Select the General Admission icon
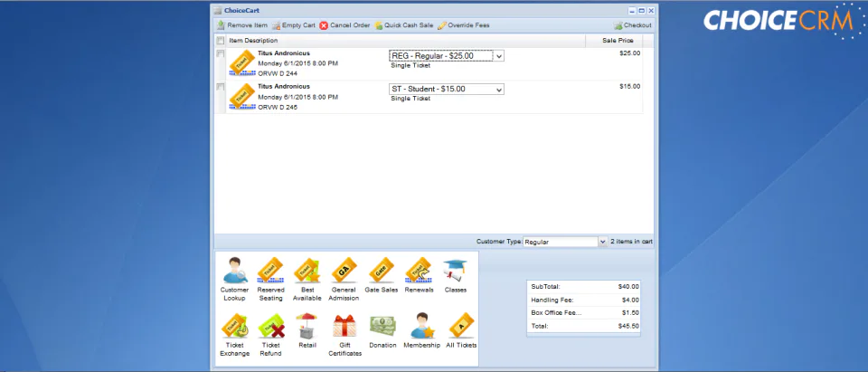 point(344,280)
